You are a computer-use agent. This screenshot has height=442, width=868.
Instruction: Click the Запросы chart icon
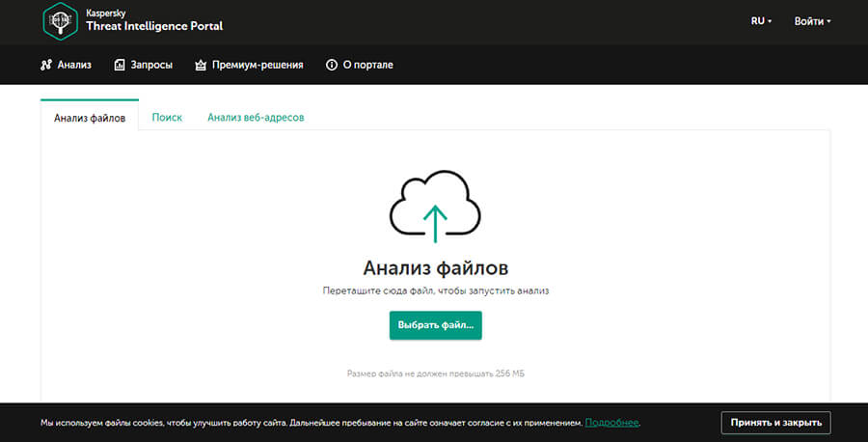pyautogui.click(x=120, y=66)
